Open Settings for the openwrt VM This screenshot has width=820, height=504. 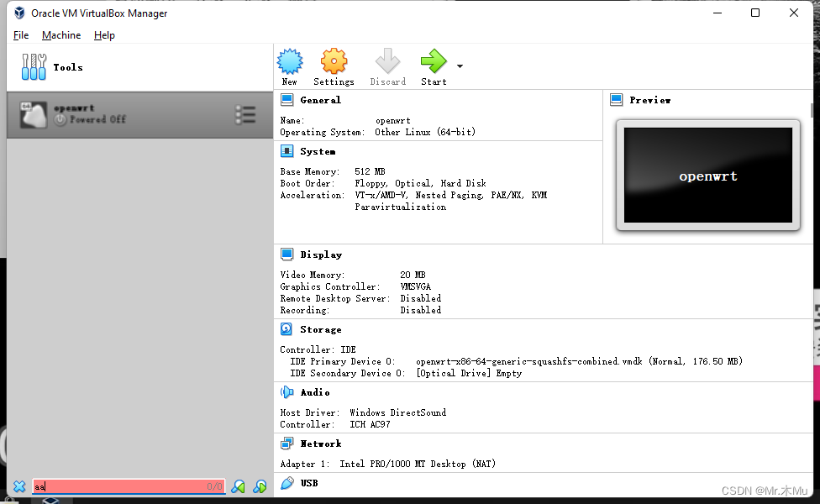(333, 62)
